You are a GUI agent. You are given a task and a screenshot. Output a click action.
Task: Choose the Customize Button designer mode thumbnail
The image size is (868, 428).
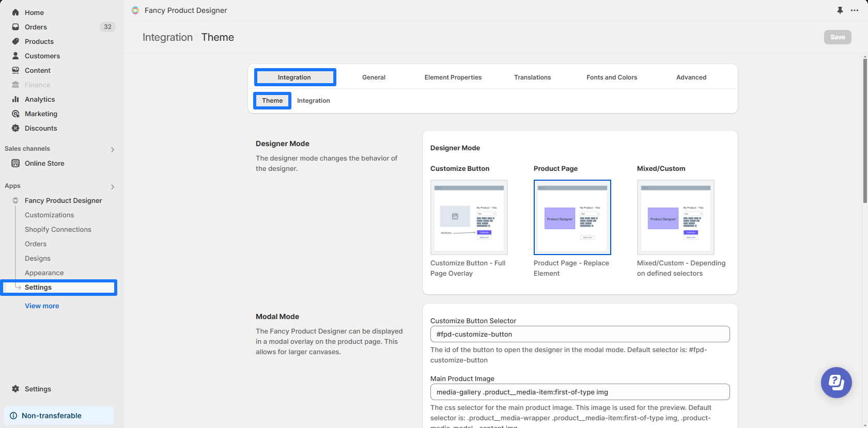469,217
